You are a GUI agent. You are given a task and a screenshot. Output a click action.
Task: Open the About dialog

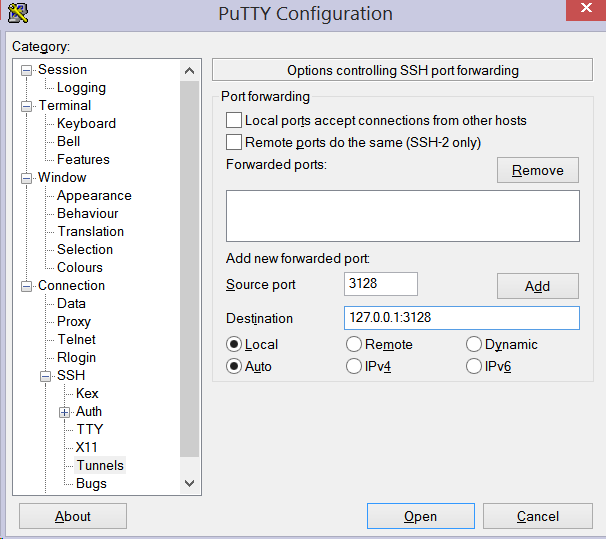tap(73, 516)
